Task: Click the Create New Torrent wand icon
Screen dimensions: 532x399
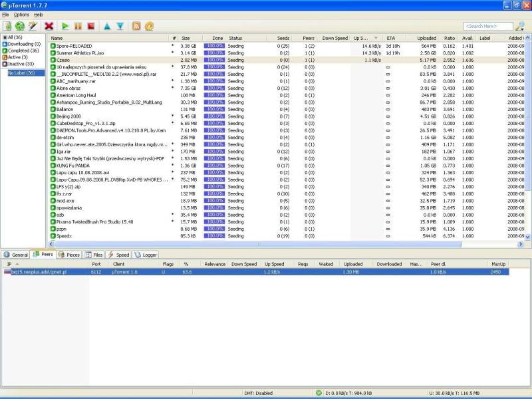Action: point(33,26)
